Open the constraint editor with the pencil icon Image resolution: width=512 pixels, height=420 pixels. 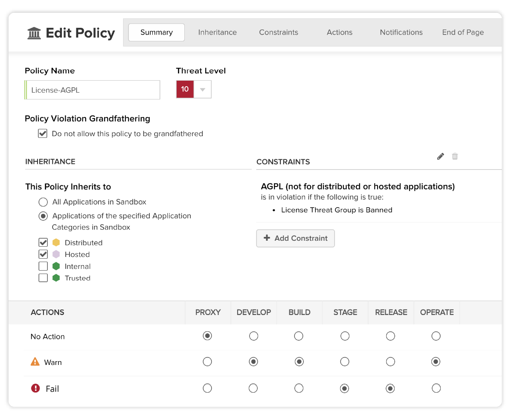point(440,156)
